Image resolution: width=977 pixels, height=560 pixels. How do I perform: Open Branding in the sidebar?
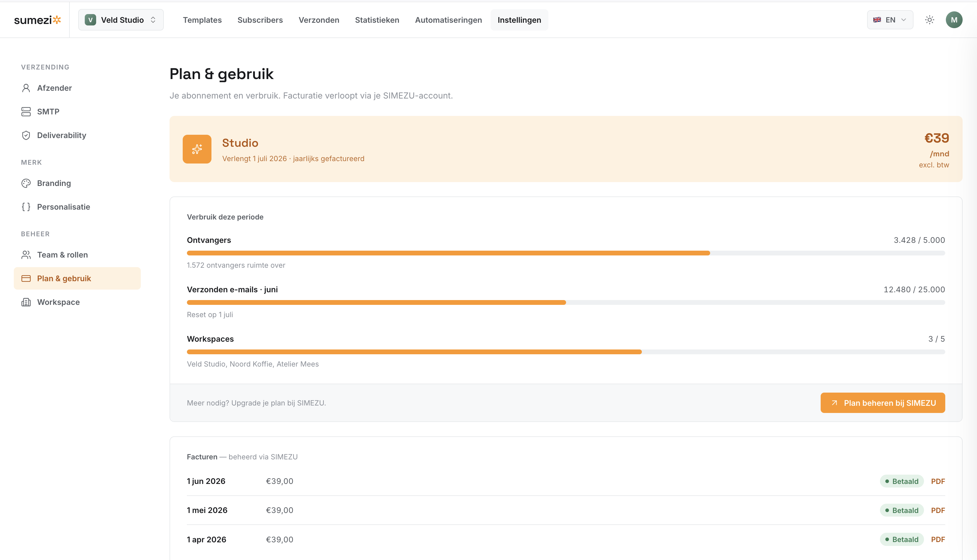[x=77, y=183]
